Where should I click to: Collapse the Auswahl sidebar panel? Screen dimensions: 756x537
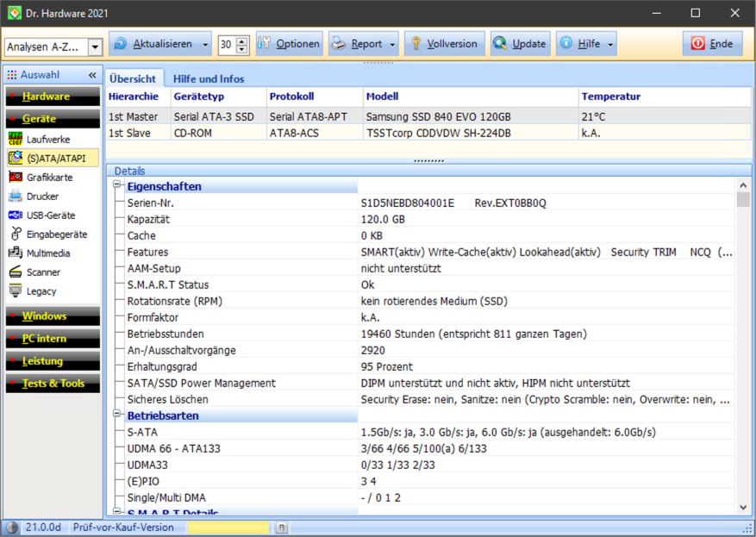pyautogui.click(x=92, y=75)
